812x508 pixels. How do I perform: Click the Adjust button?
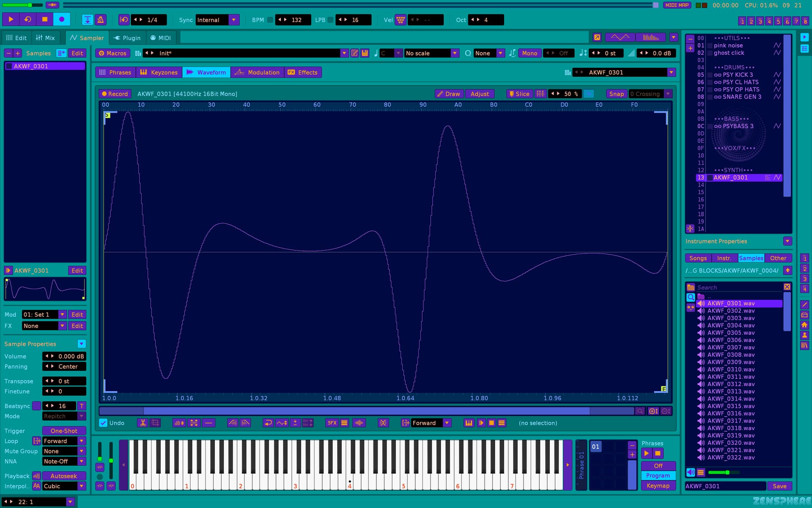pyautogui.click(x=480, y=94)
